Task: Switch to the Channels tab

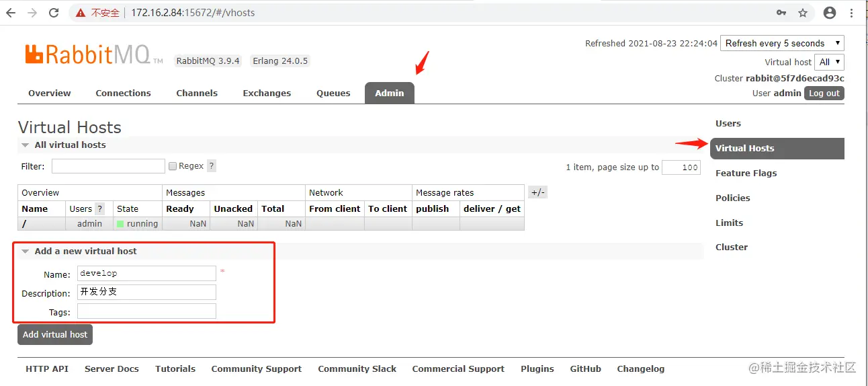Action: coord(197,93)
